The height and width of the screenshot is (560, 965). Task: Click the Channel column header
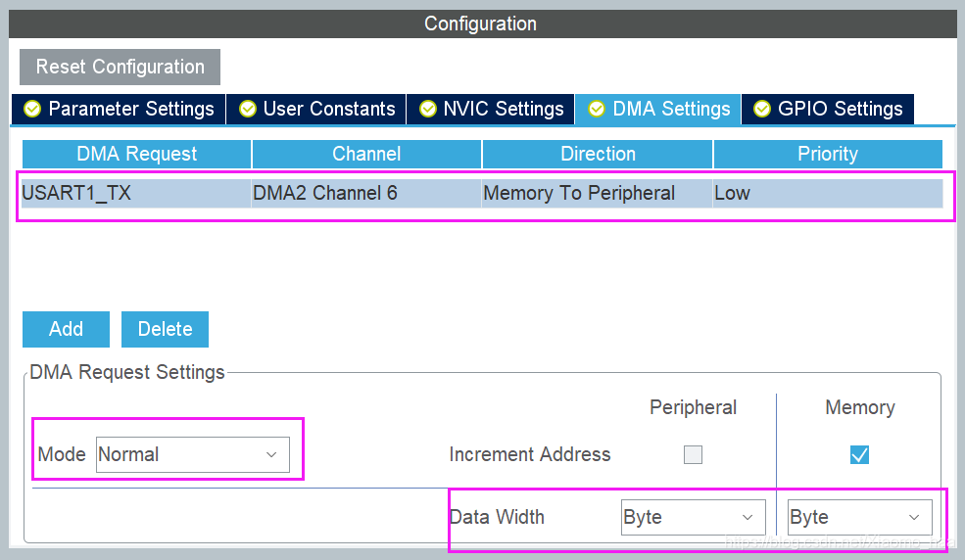pos(366,154)
